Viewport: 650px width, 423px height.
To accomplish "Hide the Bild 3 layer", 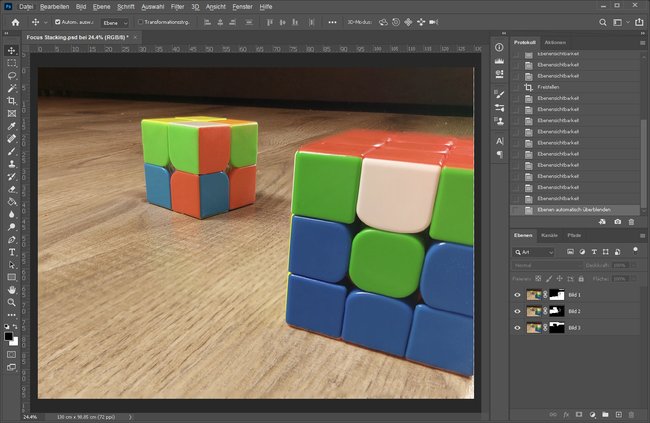I will coord(517,328).
